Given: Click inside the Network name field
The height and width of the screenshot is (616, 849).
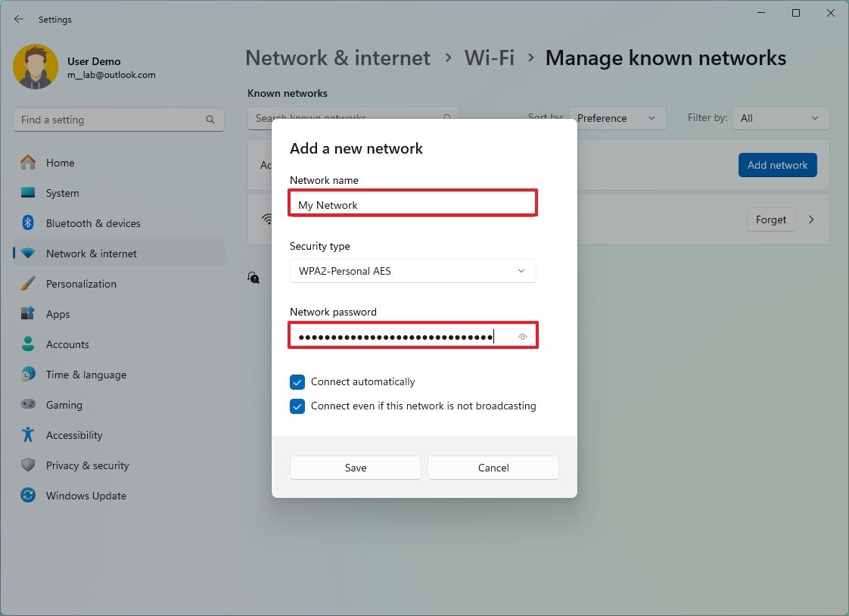Looking at the screenshot, I should (412, 204).
